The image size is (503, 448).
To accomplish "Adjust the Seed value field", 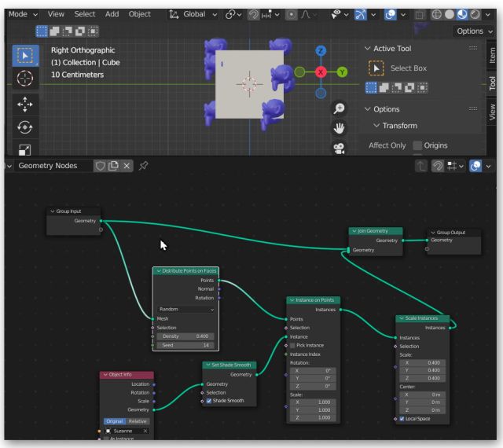I will point(185,345).
